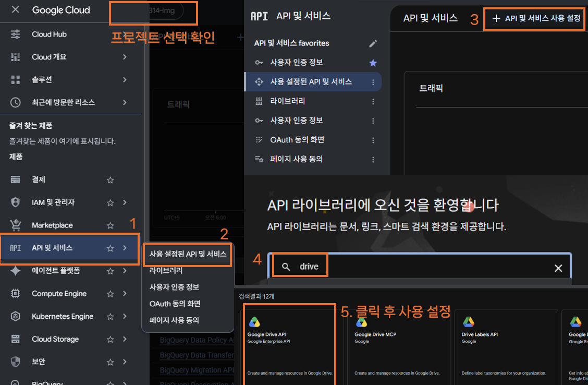Screen dimensions: 588x385
Task: Open BigQuery Migration API link
Action: pos(197,370)
